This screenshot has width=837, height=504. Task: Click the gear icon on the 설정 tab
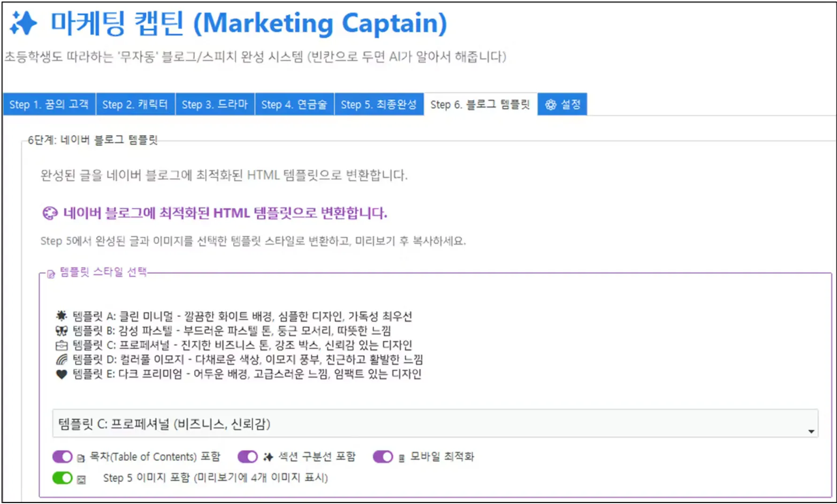[x=551, y=104]
